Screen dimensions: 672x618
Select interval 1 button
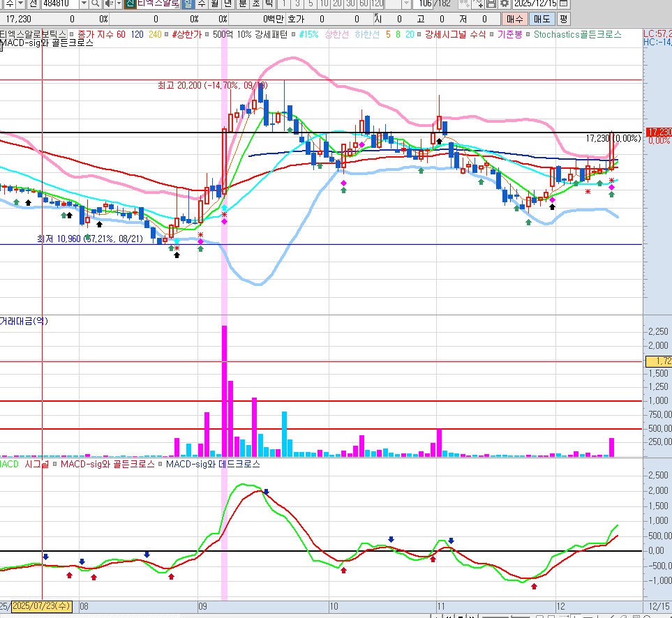[x=284, y=4]
